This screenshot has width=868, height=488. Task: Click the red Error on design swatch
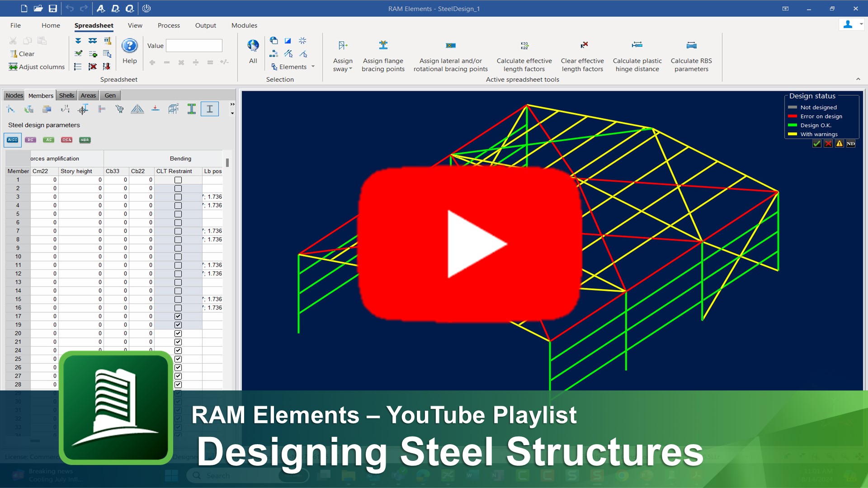792,116
